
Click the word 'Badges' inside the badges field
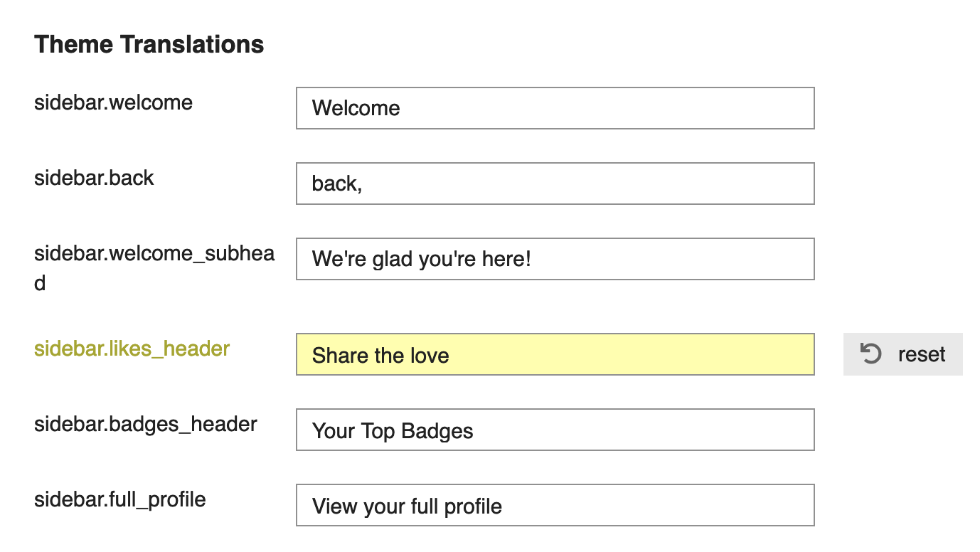(x=437, y=431)
